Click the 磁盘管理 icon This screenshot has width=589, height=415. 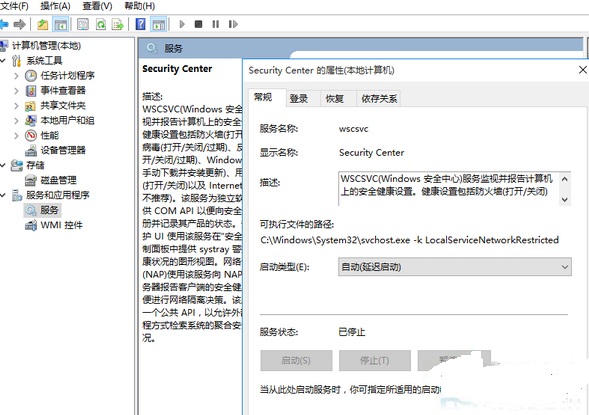click(30, 180)
